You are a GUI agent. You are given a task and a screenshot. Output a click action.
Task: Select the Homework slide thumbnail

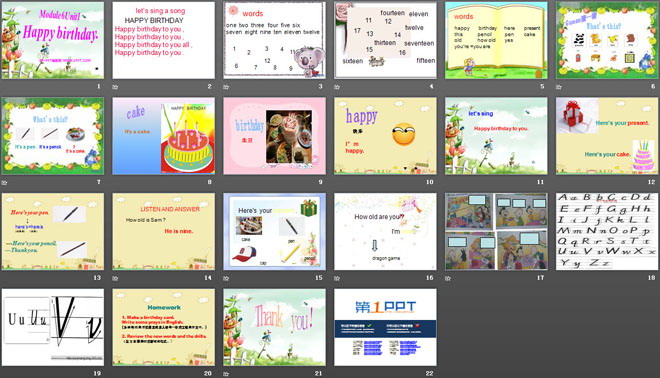(x=163, y=327)
